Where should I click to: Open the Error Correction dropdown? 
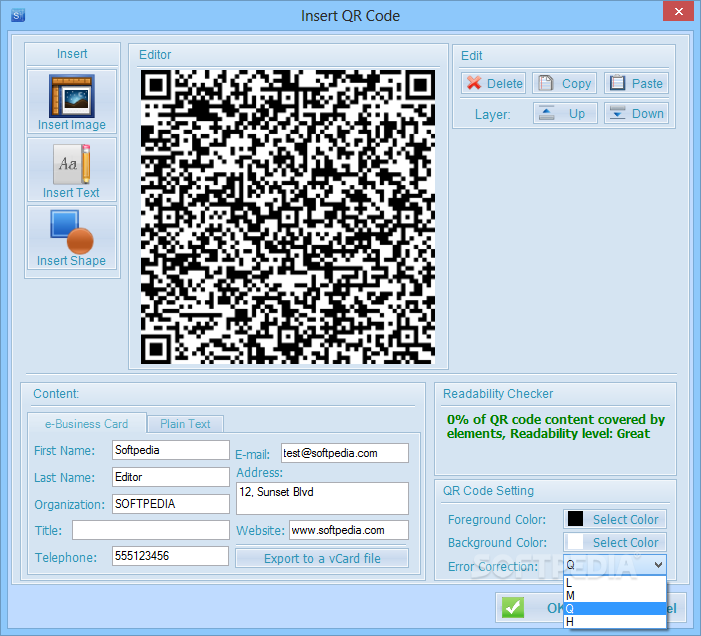tap(615, 564)
